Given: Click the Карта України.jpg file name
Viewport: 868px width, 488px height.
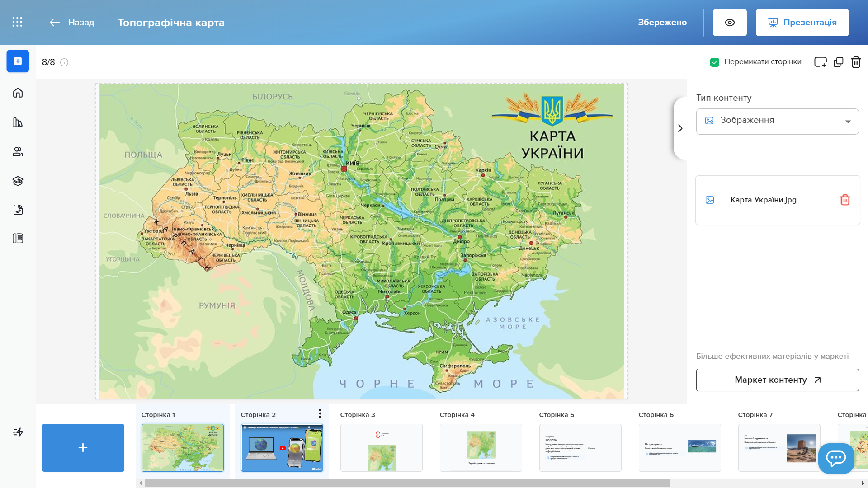Looking at the screenshot, I should tap(764, 200).
